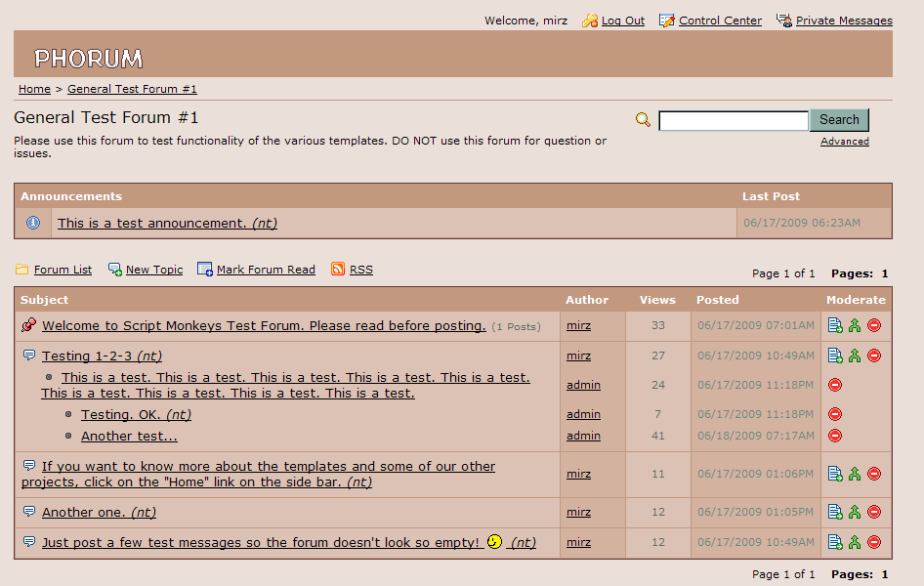924x586 pixels.
Task: Click move icon for 'Just post a few' topic
Action: point(835,542)
